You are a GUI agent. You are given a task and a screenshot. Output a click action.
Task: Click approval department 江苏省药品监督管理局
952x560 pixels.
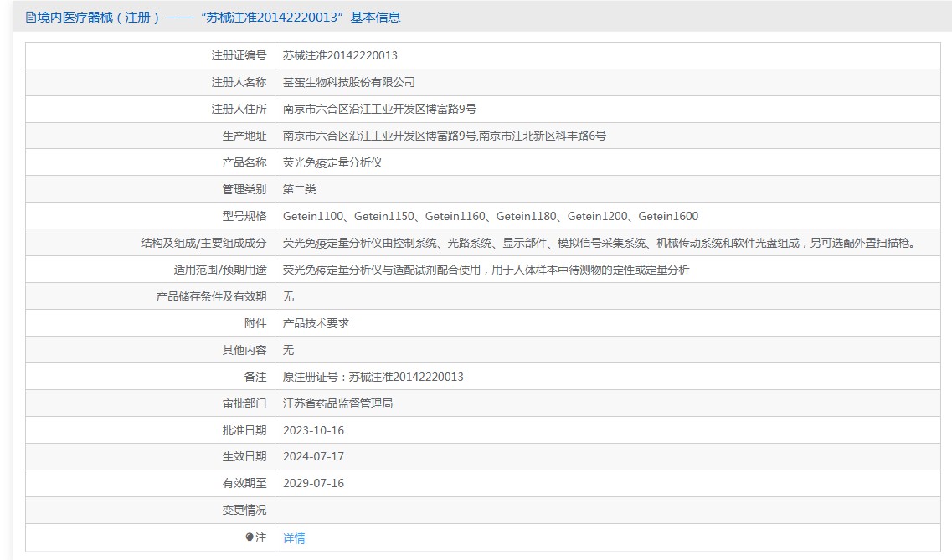tap(337, 403)
